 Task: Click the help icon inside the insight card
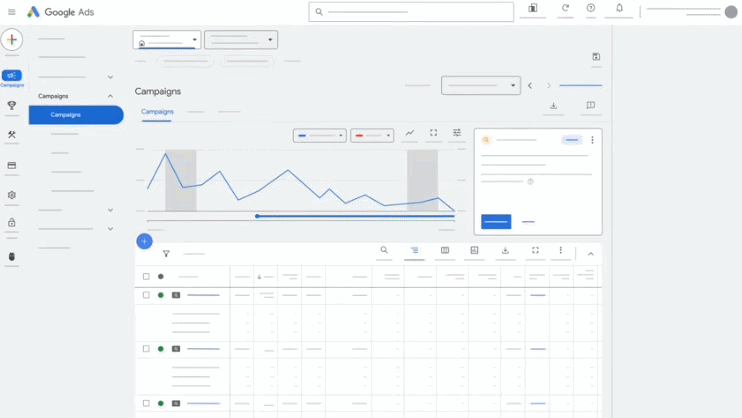(530, 182)
